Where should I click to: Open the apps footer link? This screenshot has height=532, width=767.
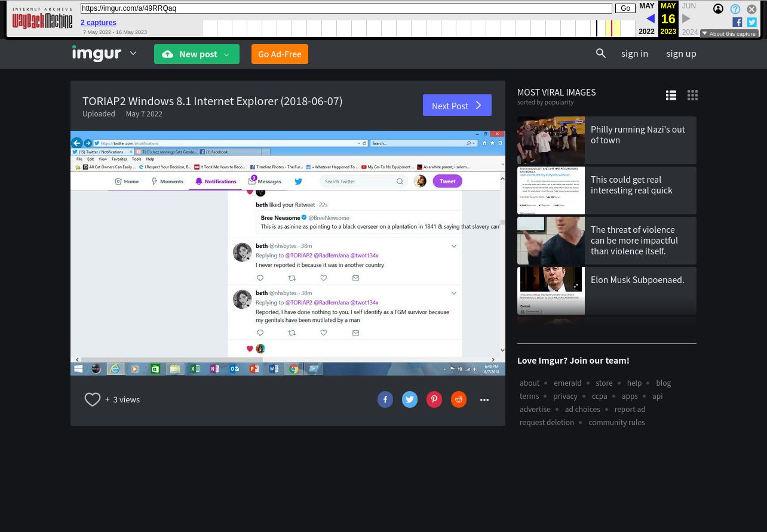(x=630, y=396)
